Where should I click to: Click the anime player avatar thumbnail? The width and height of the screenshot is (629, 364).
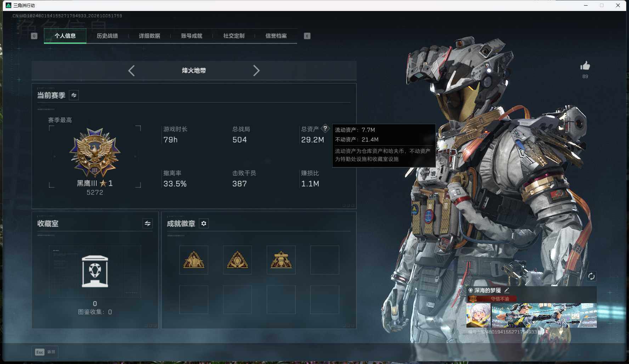pos(478,315)
